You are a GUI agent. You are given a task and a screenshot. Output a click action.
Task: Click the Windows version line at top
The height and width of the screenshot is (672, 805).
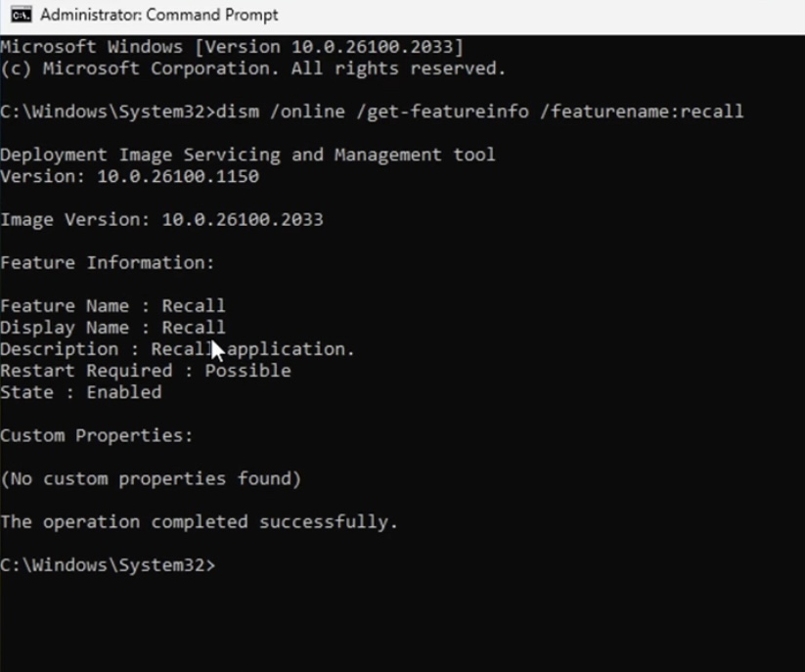[232, 47]
